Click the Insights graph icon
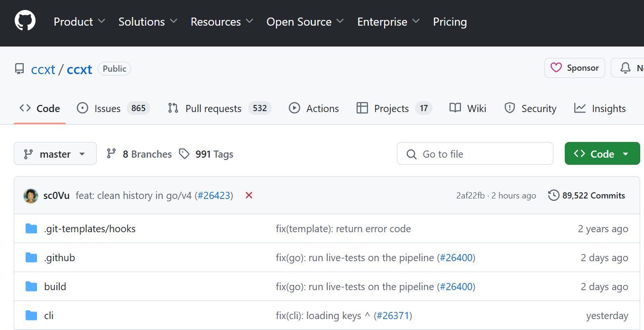 point(580,108)
